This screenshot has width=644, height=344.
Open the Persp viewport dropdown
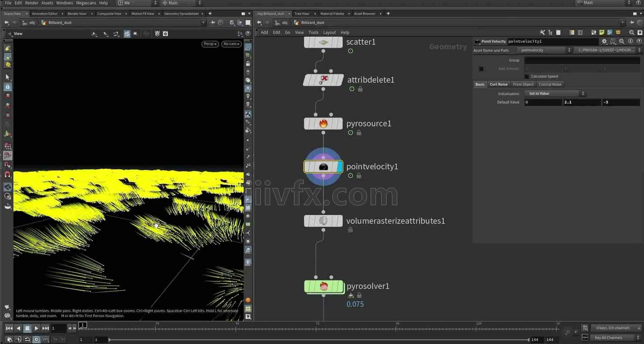point(210,44)
